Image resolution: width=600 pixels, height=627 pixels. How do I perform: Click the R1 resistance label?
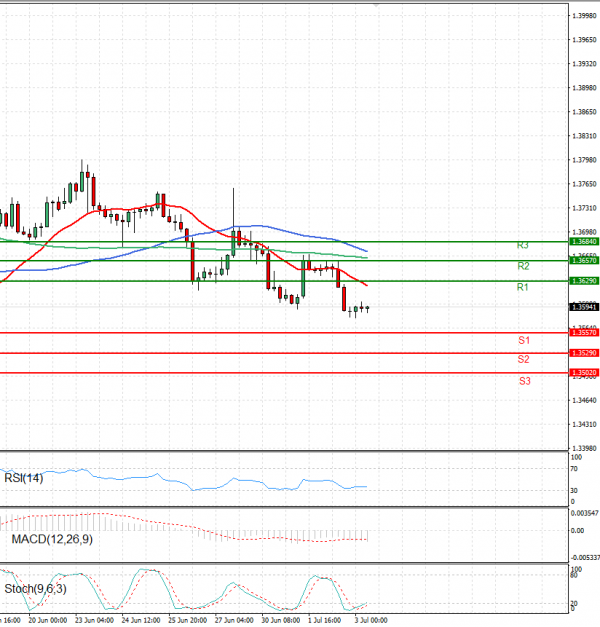click(522, 287)
